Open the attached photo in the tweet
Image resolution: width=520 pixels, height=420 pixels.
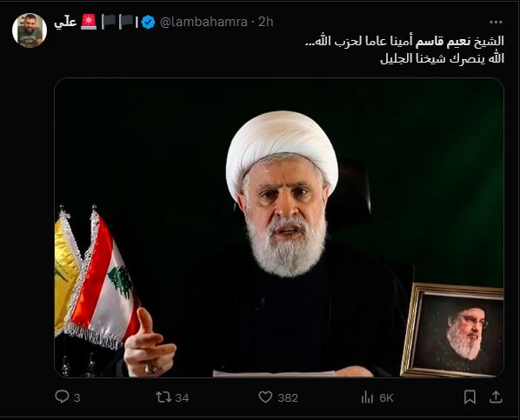point(279,228)
